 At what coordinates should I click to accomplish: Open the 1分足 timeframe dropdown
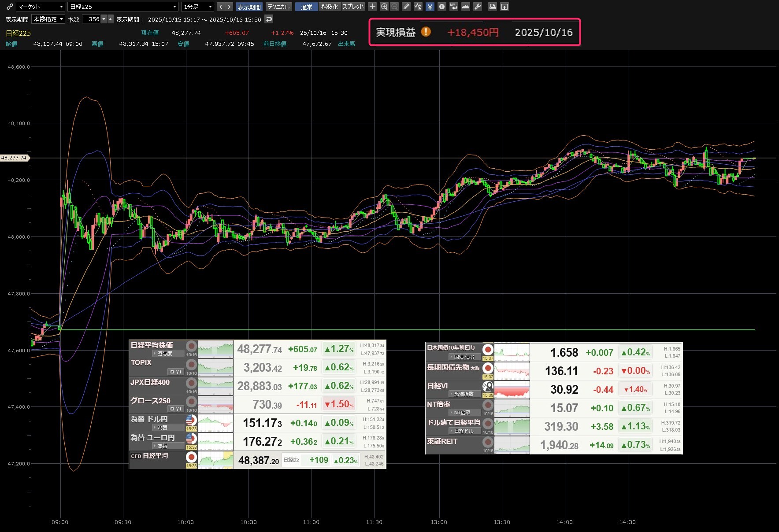(198, 7)
